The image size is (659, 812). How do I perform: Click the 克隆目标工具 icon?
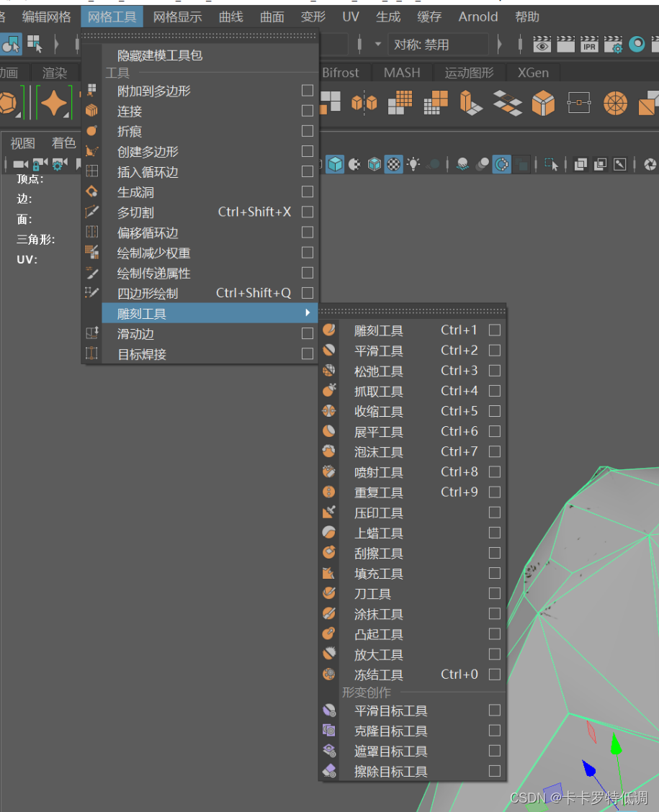tap(329, 730)
